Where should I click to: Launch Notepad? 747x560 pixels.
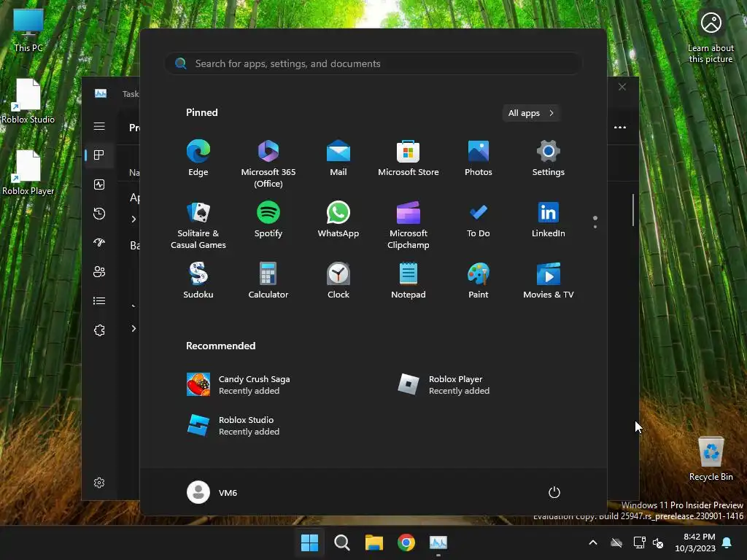pyautogui.click(x=409, y=281)
